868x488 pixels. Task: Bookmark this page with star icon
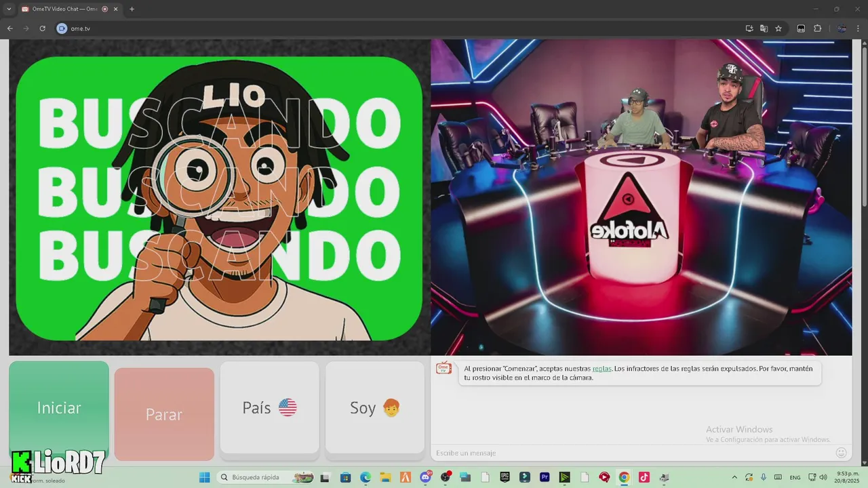pos(778,28)
